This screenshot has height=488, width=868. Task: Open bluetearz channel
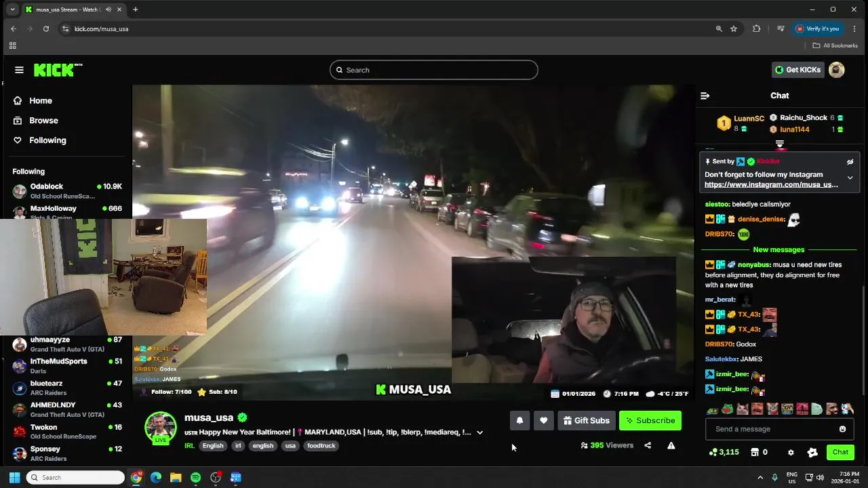(x=66, y=388)
